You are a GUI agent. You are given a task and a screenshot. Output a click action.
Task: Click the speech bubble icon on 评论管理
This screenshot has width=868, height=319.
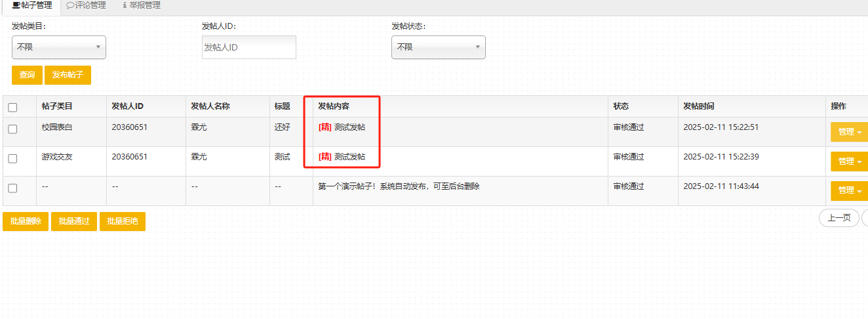pyautogui.click(x=70, y=5)
